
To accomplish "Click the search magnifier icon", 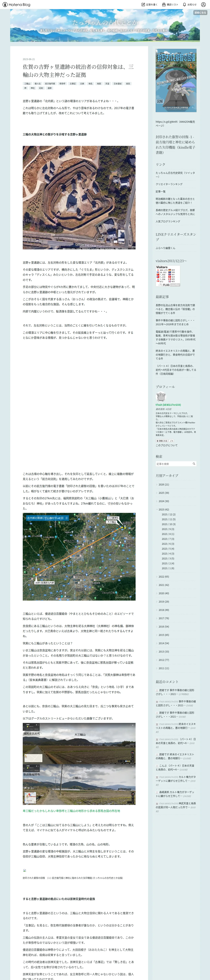I will click(194, 464).
